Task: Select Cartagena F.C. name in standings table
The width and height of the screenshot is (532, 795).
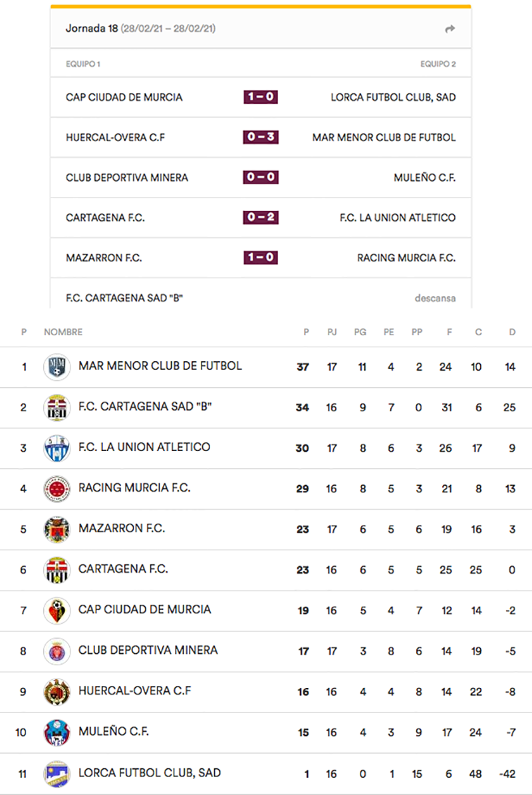Action: tap(123, 569)
